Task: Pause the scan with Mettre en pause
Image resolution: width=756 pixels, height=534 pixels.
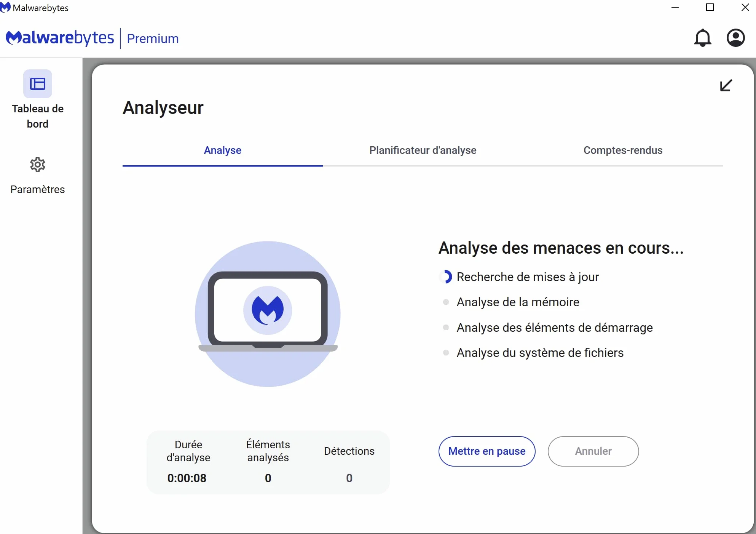Action: pyautogui.click(x=487, y=451)
